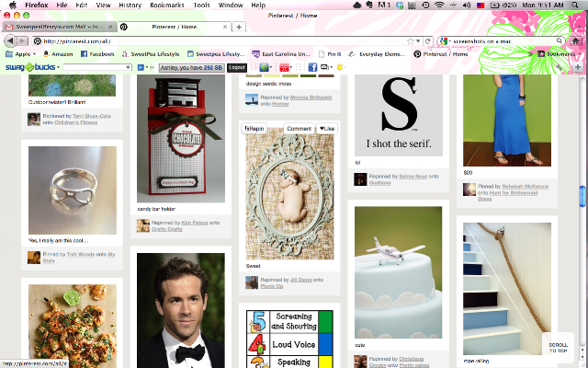The width and height of the screenshot is (588, 368).
Task: Open the Google search engine selector dropdown
Action: coord(445,40)
